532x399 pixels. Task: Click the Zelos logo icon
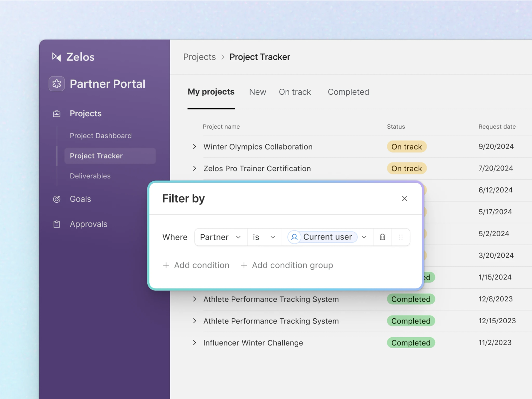click(x=57, y=57)
